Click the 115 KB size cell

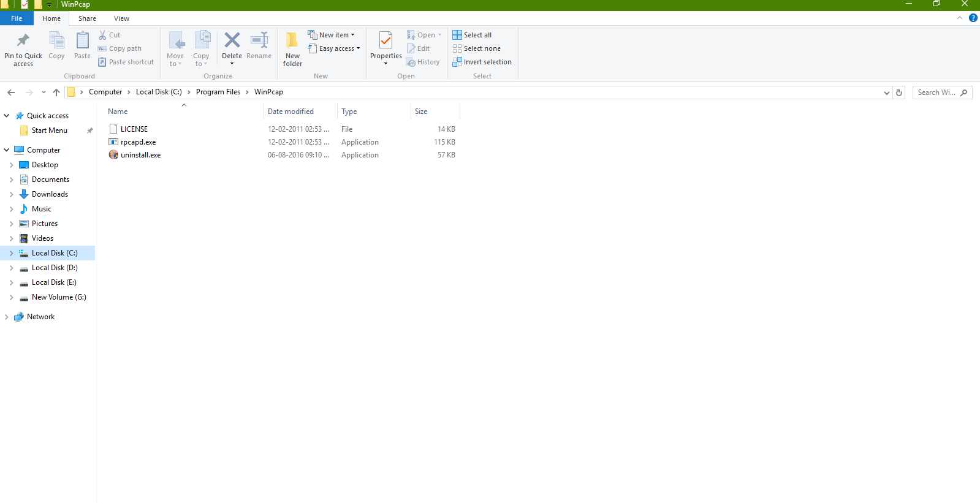(x=444, y=142)
